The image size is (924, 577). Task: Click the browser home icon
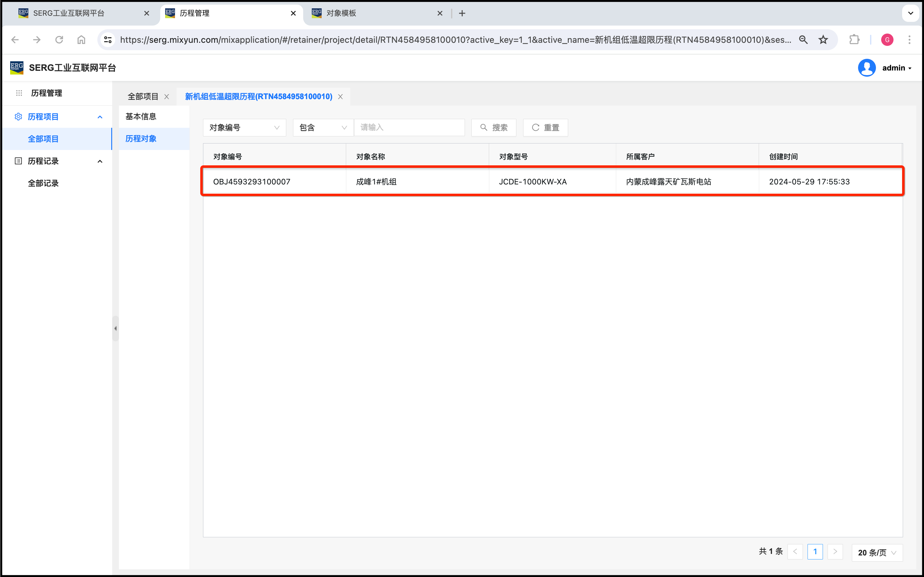coord(81,40)
